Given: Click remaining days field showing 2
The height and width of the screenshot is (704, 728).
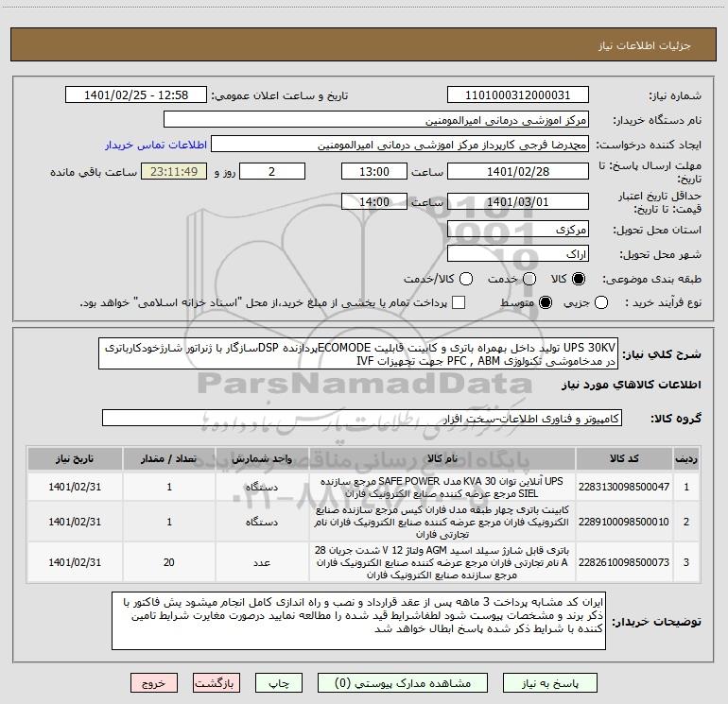Looking at the screenshot, I should [x=272, y=171].
